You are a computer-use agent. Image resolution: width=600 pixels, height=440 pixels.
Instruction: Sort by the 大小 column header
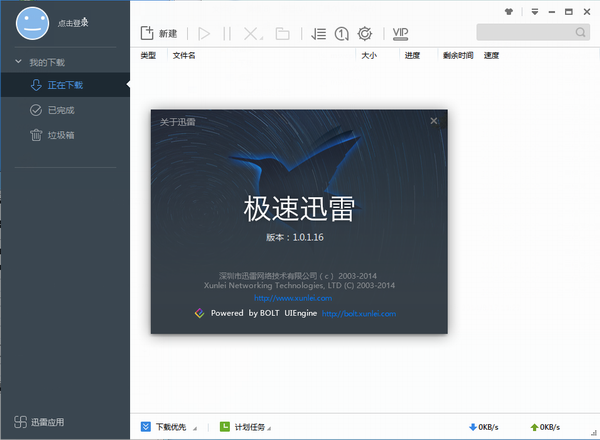[369, 55]
